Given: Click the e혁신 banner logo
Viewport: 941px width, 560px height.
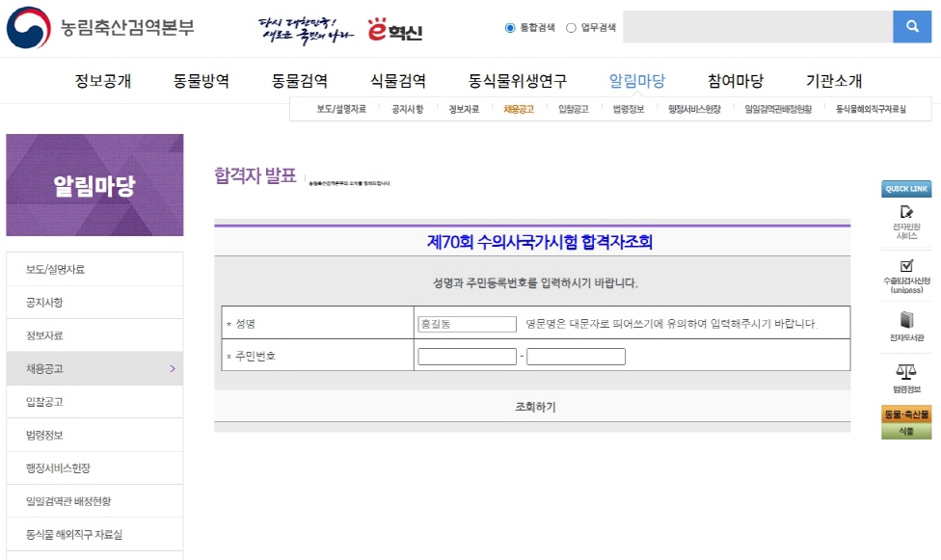Looking at the screenshot, I should (x=395, y=30).
